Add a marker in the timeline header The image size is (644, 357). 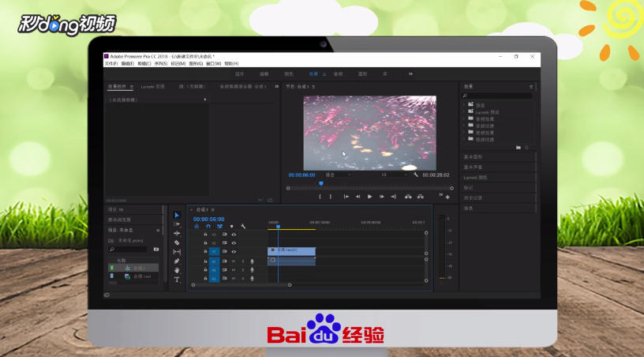coord(232,227)
